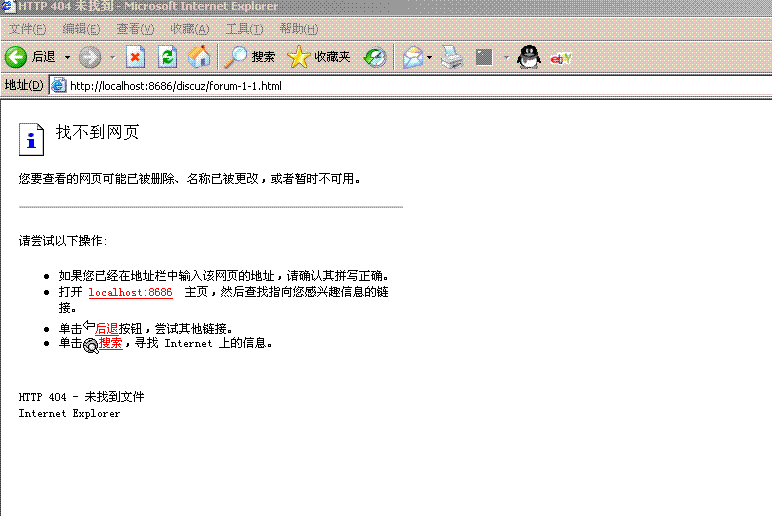The width and height of the screenshot is (772, 516).
Task: Click the 后退 link in the error page
Action: tap(106, 328)
